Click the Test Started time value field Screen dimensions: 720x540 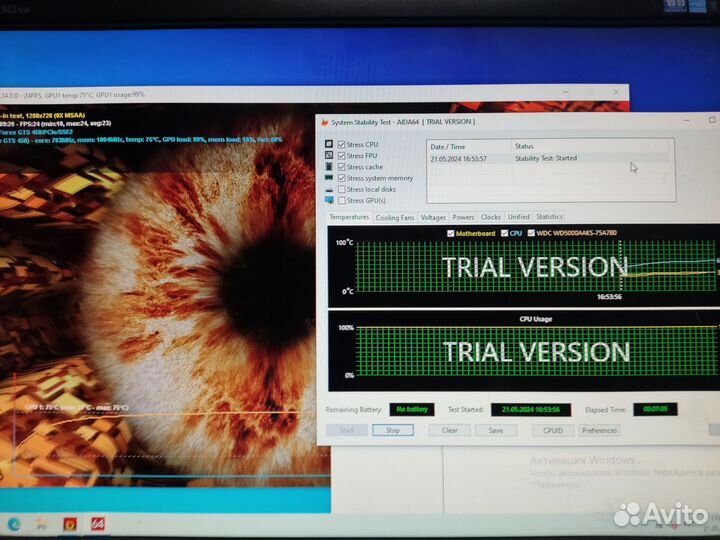(x=531, y=410)
